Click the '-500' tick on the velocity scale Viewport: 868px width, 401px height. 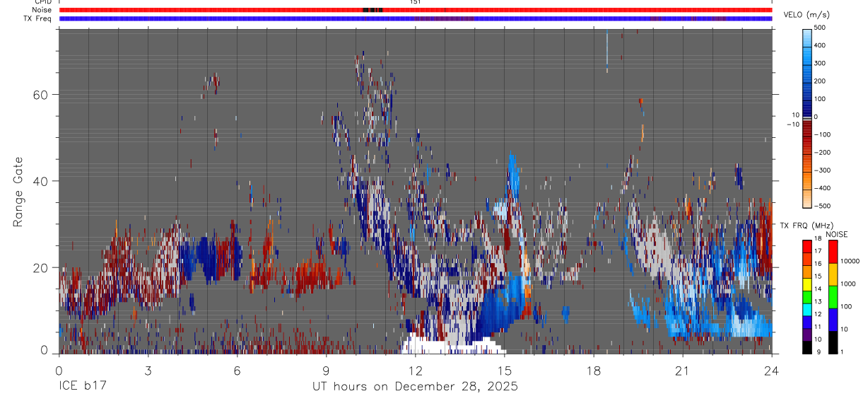coord(824,206)
